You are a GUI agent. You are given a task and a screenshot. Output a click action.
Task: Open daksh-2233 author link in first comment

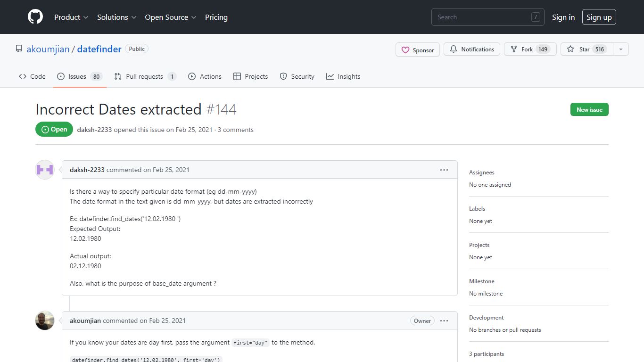[87, 170]
